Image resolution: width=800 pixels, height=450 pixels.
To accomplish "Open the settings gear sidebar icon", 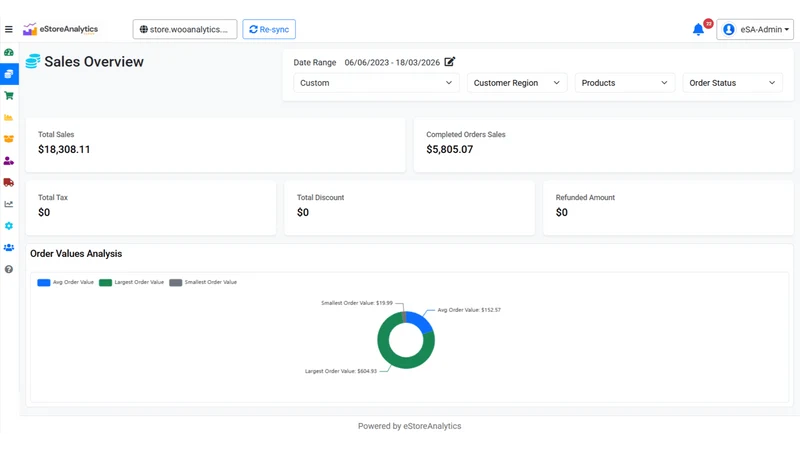I will click(x=9, y=226).
